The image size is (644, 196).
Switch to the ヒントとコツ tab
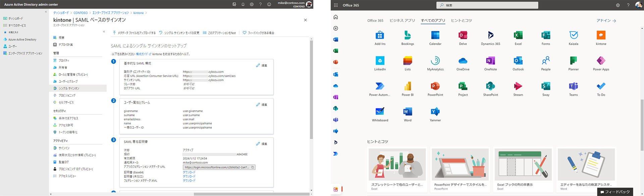click(x=462, y=21)
